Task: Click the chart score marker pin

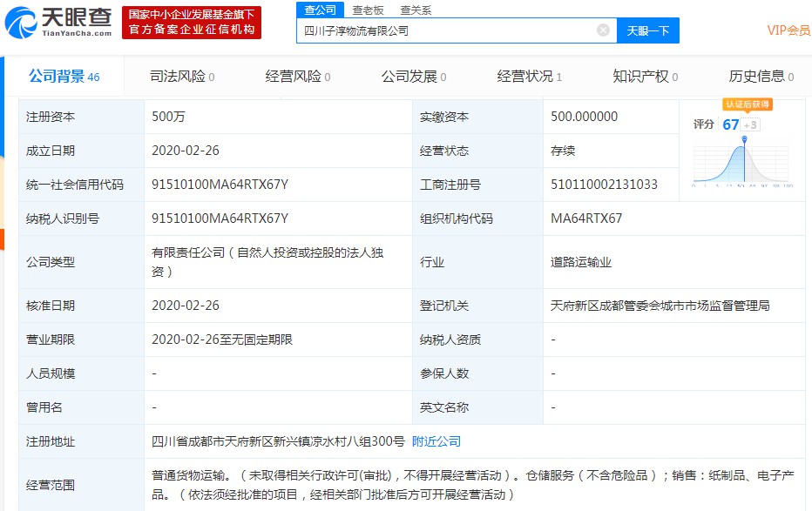Action: coord(744,139)
